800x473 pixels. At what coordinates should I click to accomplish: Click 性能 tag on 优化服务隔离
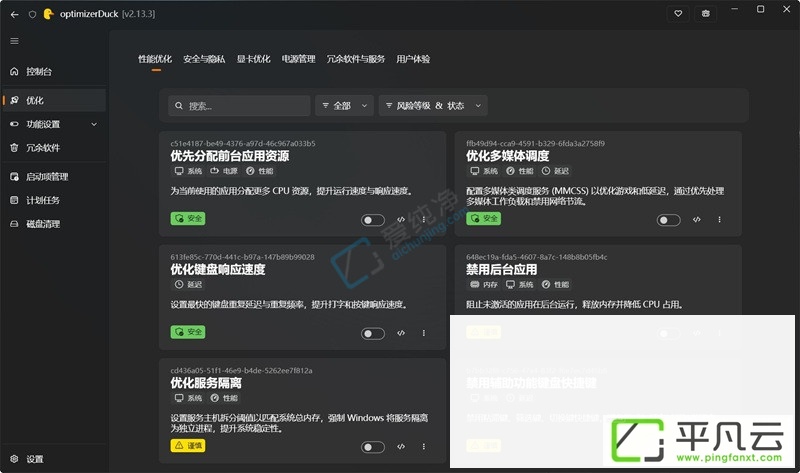(x=224, y=398)
